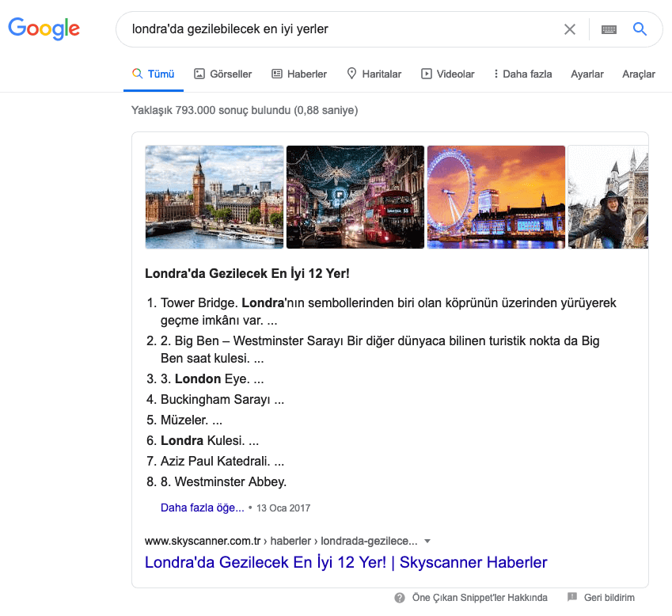
Task: Expand the Daha fazla menu
Action: 522,74
